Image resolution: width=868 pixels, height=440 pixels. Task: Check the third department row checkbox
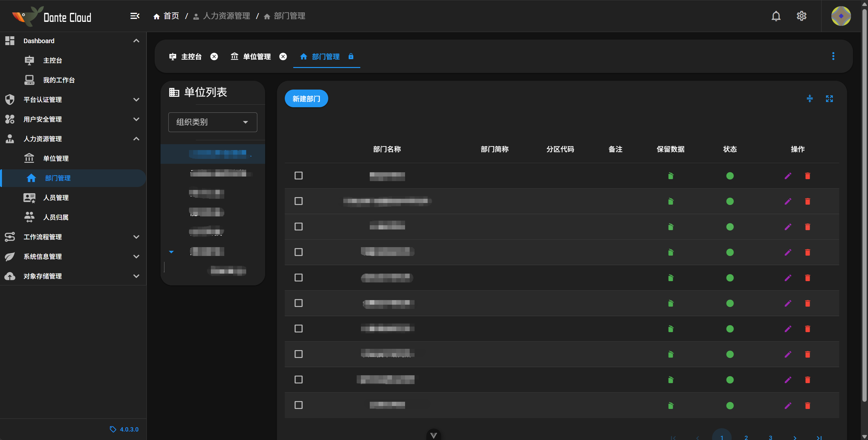coord(298,227)
